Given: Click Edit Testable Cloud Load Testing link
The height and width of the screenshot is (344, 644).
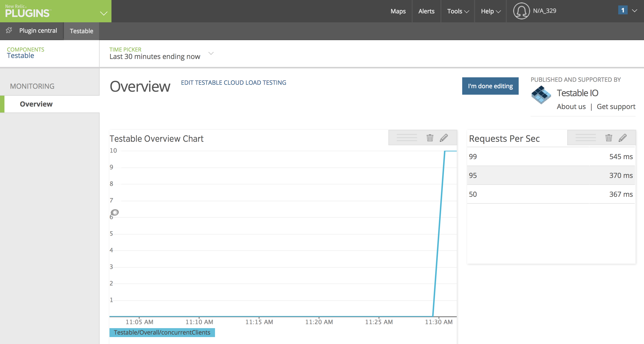Looking at the screenshot, I should pos(234,83).
